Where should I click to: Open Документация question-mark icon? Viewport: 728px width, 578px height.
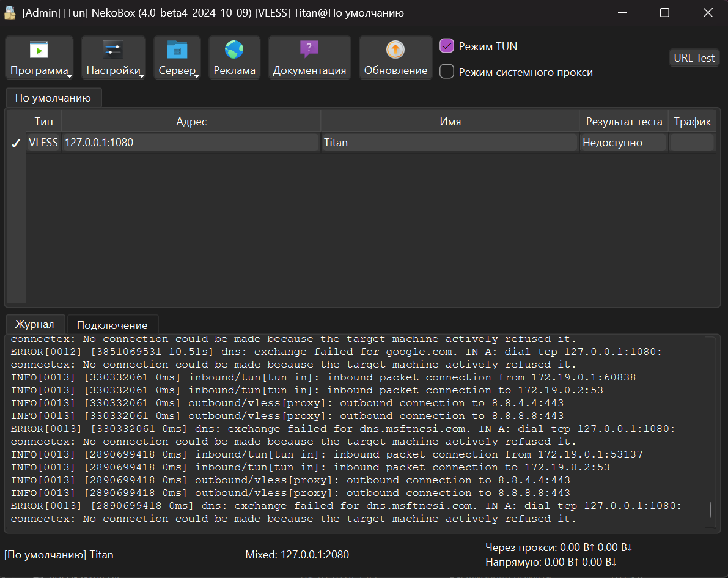pyautogui.click(x=309, y=58)
